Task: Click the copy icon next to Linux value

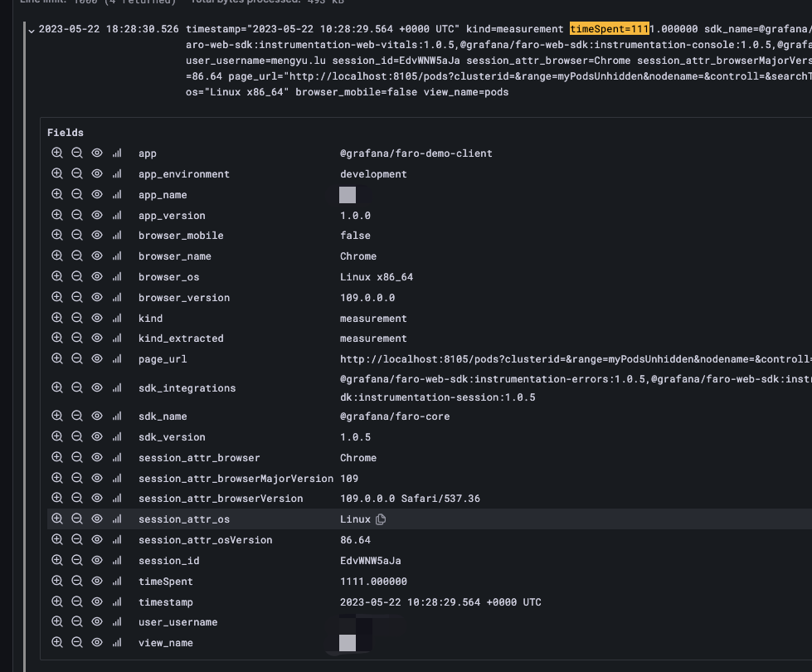Action: point(379,519)
